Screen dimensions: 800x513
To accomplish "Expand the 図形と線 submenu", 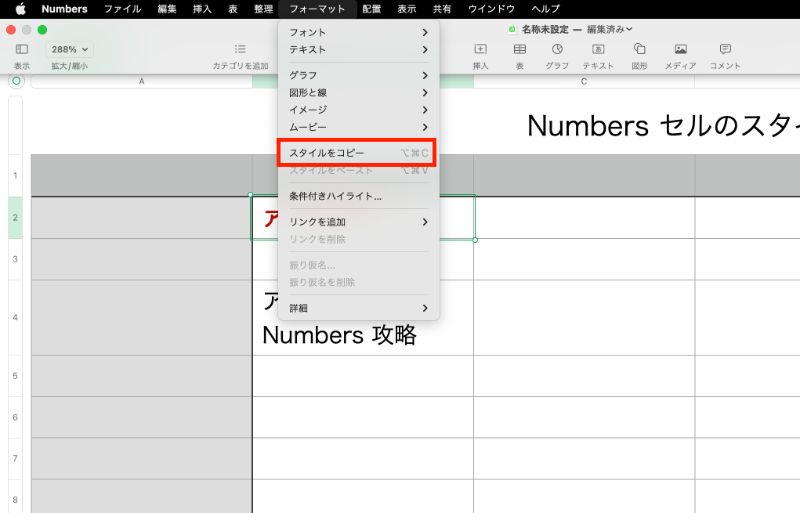I will [358, 92].
